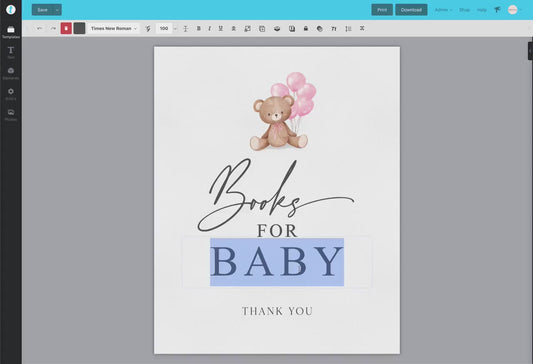Screen dimensions: 533x364
Task: Lock the selected element
Action: coord(306,29)
